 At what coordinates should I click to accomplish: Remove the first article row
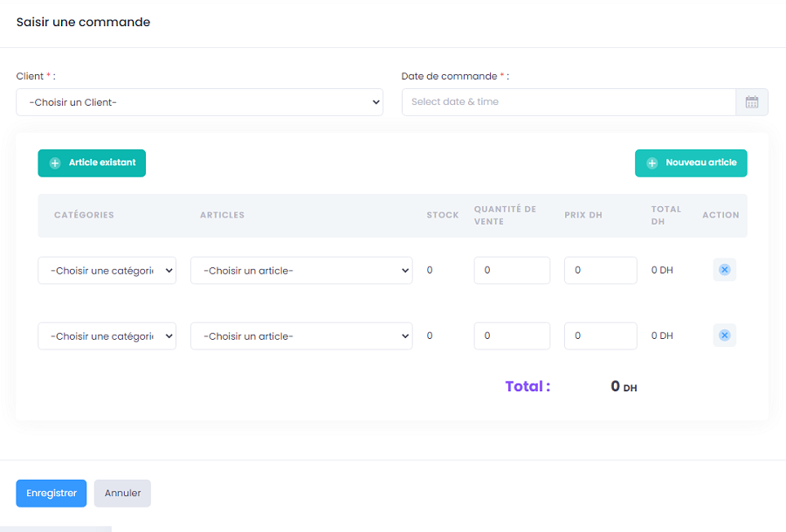[x=724, y=270]
